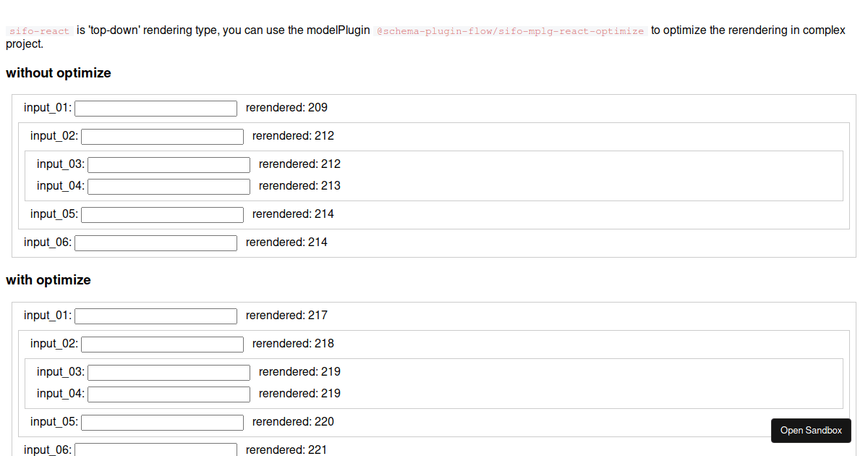Click the input_02 field under 'with optimize'
The width and height of the screenshot is (868, 456).
coord(162,344)
